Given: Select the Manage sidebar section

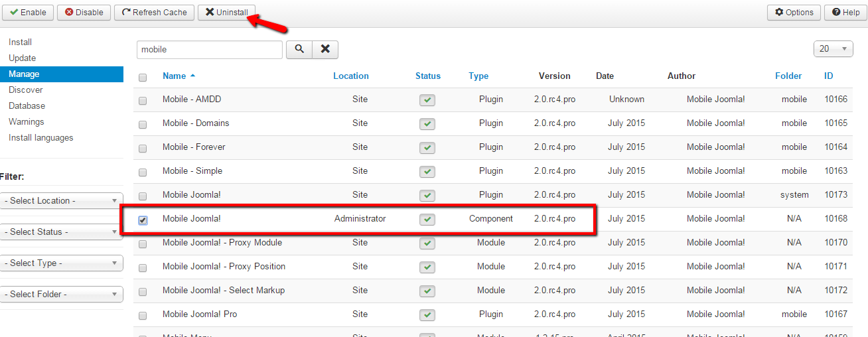Looking at the screenshot, I should [x=61, y=74].
